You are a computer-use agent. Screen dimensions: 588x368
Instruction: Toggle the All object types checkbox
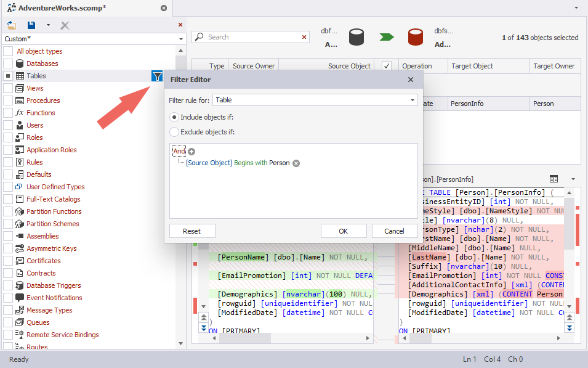pyautogui.click(x=8, y=51)
